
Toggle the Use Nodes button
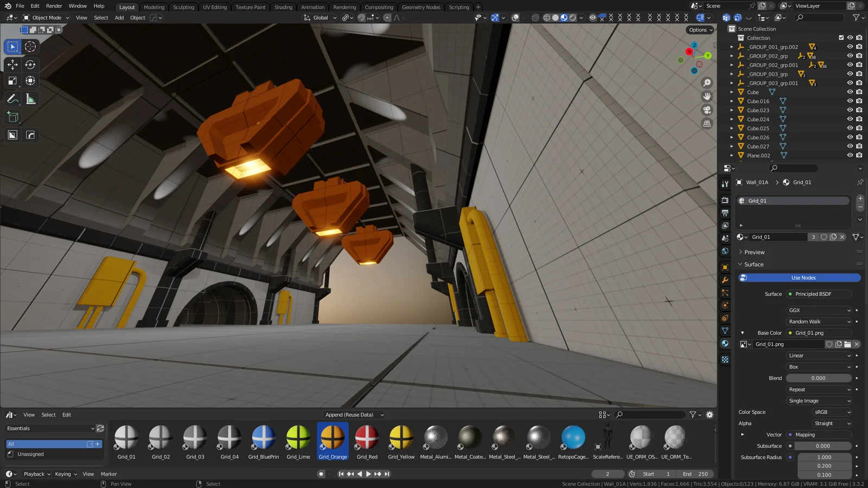[x=800, y=278]
